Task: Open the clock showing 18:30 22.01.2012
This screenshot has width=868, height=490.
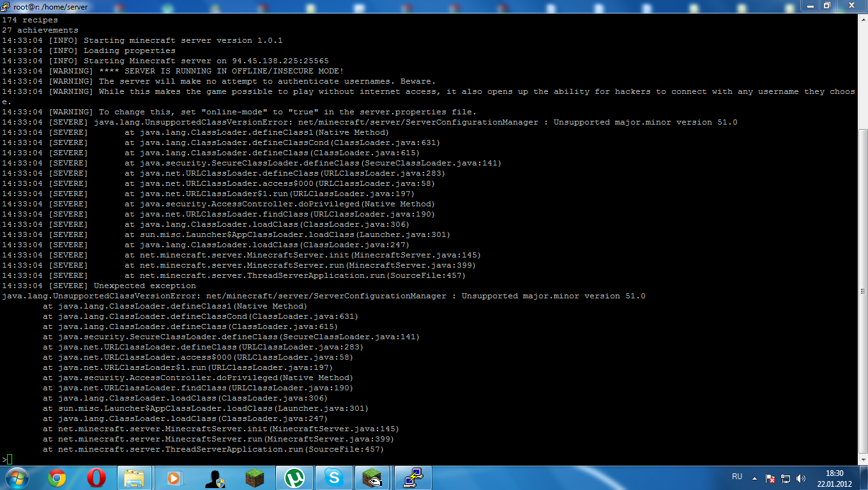Action: pyautogui.click(x=835, y=479)
